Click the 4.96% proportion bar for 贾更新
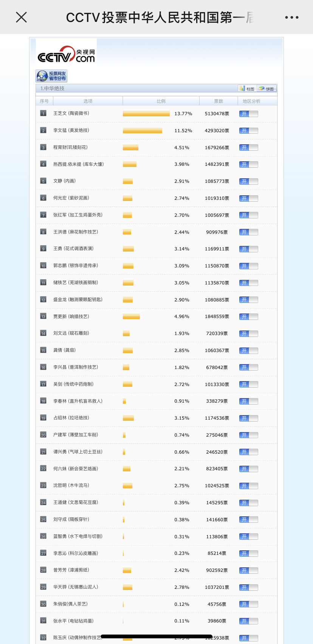The width and height of the screenshot is (313, 644). [x=131, y=317]
